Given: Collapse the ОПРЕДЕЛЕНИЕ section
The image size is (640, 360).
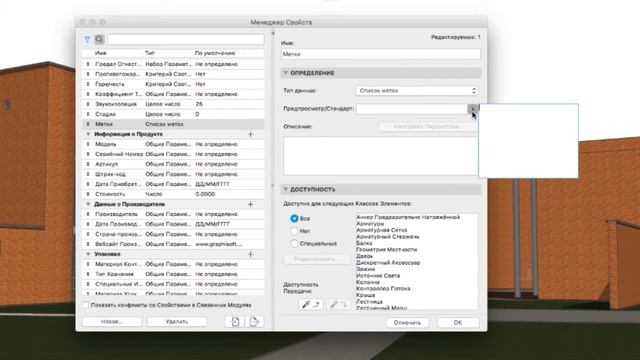Looking at the screenshot, I should tap(286, 73).
